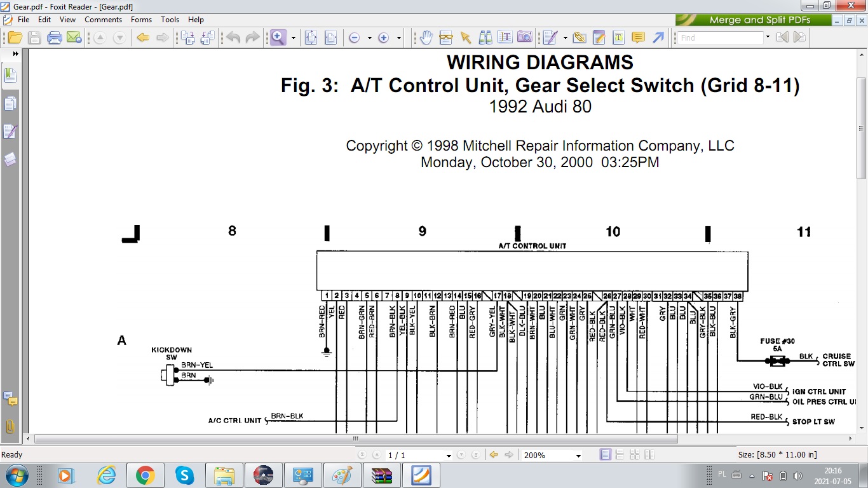Go back with status bar yellow left arrow

click(494, 455)
